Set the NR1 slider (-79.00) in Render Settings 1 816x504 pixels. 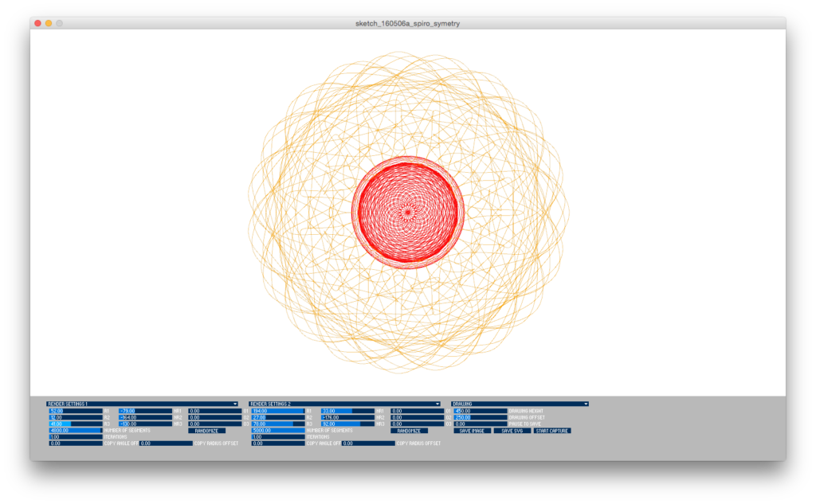pos(145,411)
